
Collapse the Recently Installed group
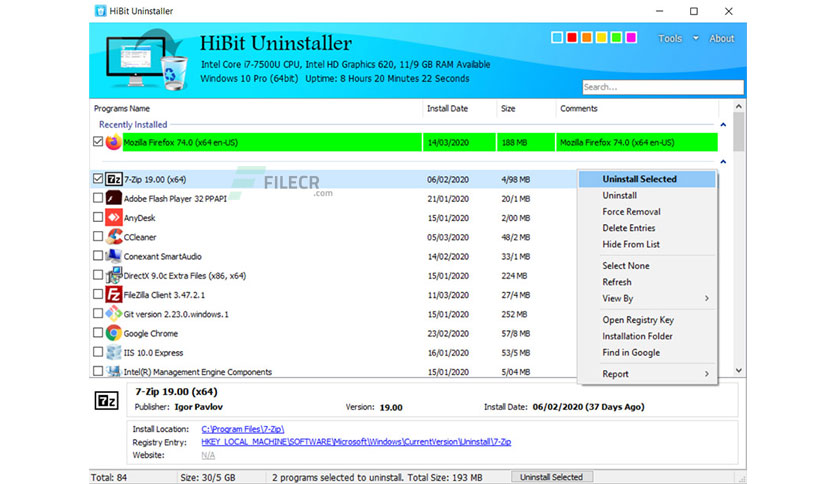(x=723, y=125)
